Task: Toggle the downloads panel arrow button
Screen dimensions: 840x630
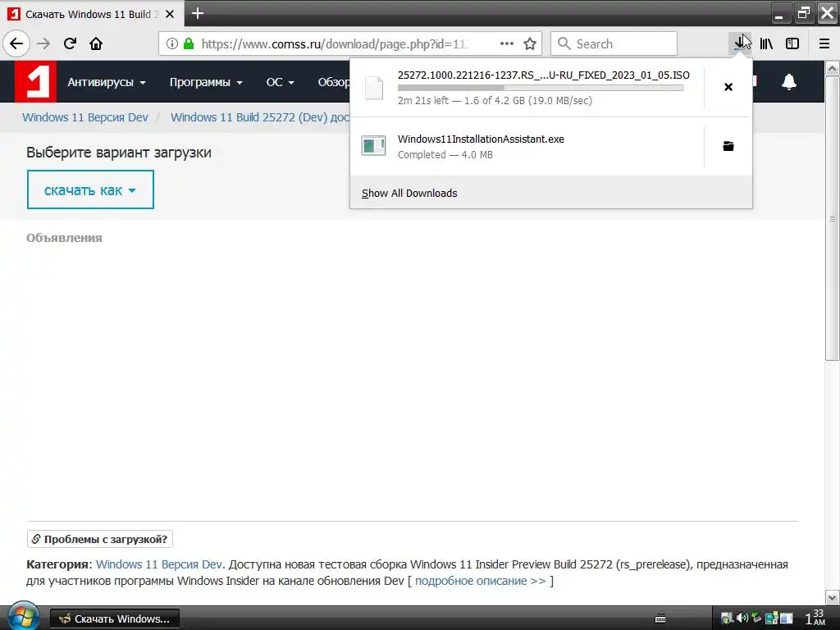Action: 740,44
